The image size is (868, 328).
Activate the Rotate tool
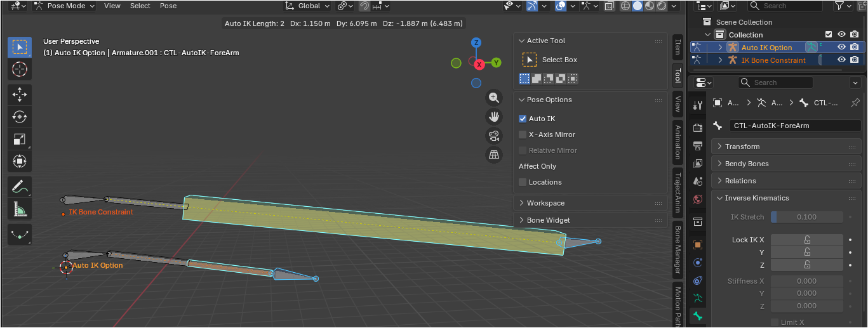[x=20, y=117]
